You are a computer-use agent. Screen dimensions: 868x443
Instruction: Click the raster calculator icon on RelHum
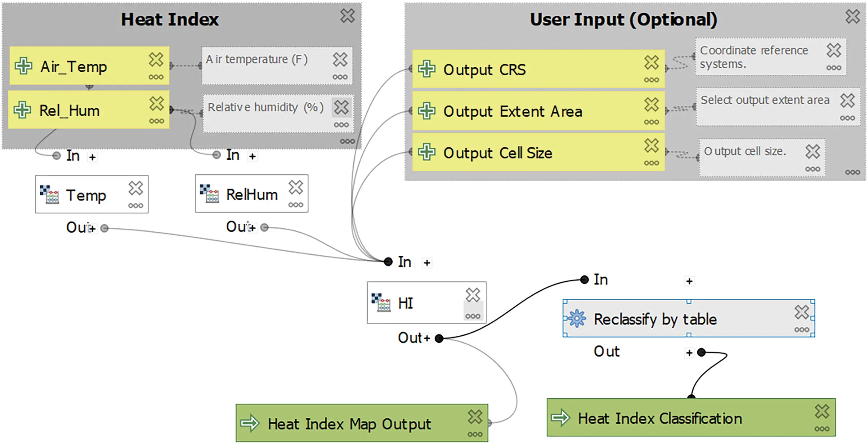coord(209,193)
